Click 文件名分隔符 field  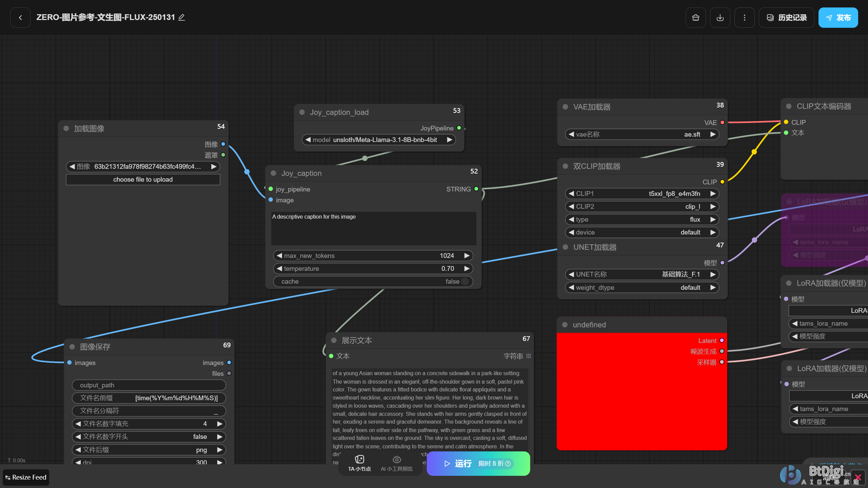(x=149, y=411)
